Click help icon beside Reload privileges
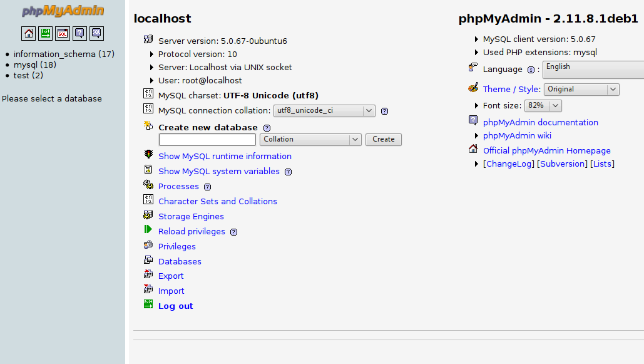This screenshot has height=364, width=644. (x=234, y=232)
